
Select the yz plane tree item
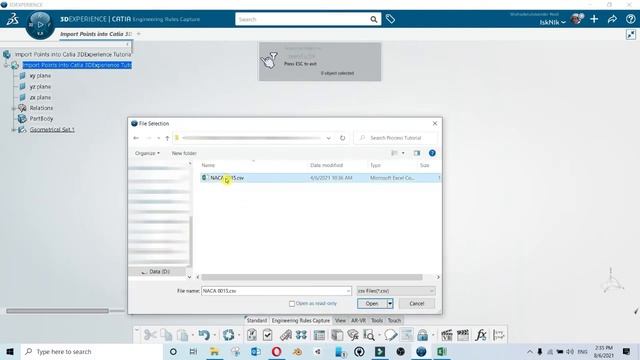(x=40, y=87)
